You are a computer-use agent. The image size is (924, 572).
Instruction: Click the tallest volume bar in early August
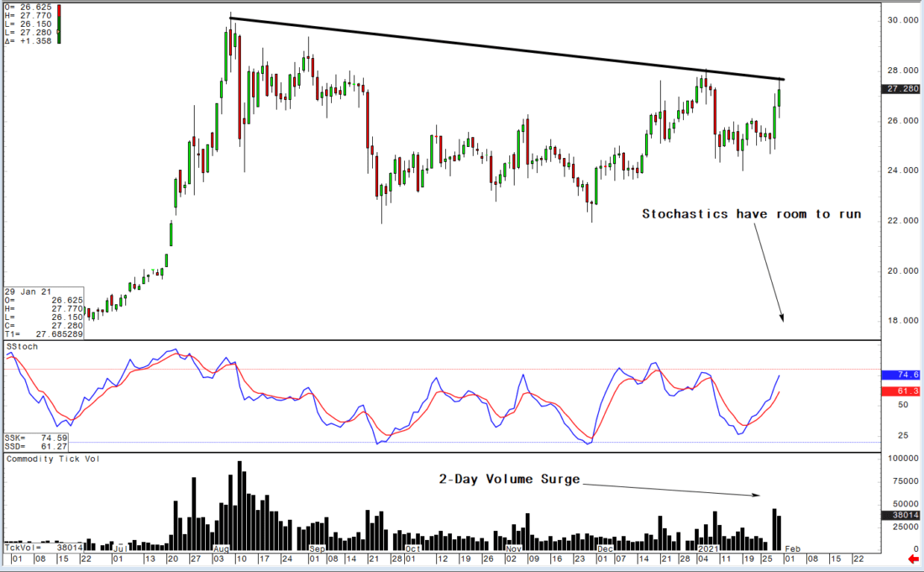click(240, 496)
